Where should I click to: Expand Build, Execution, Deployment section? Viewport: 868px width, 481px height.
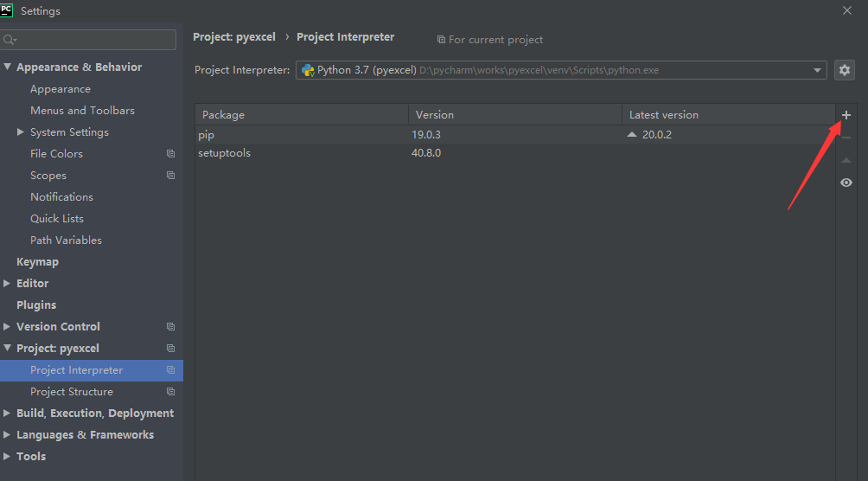tap(7, 414)
